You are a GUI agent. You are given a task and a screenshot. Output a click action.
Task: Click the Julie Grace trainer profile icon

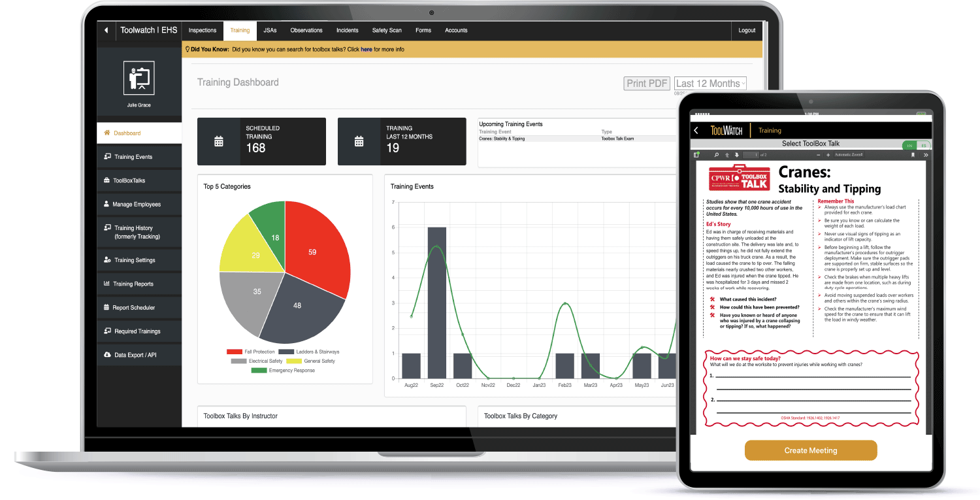(139, 79)
